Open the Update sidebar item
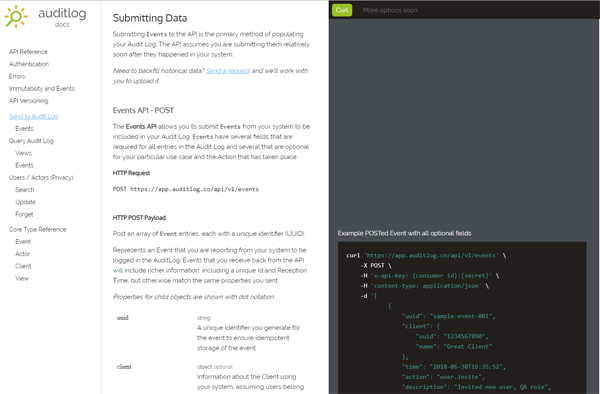 point(25,202)
